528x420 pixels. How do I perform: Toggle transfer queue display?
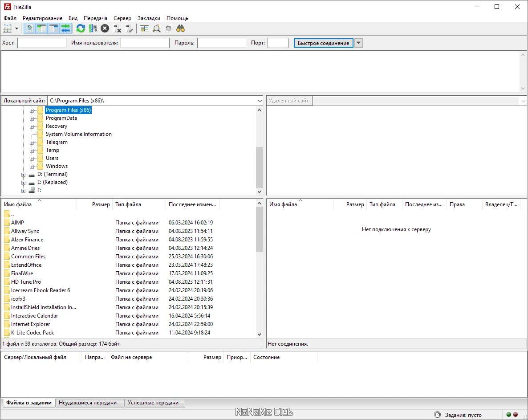click(65, 29)
